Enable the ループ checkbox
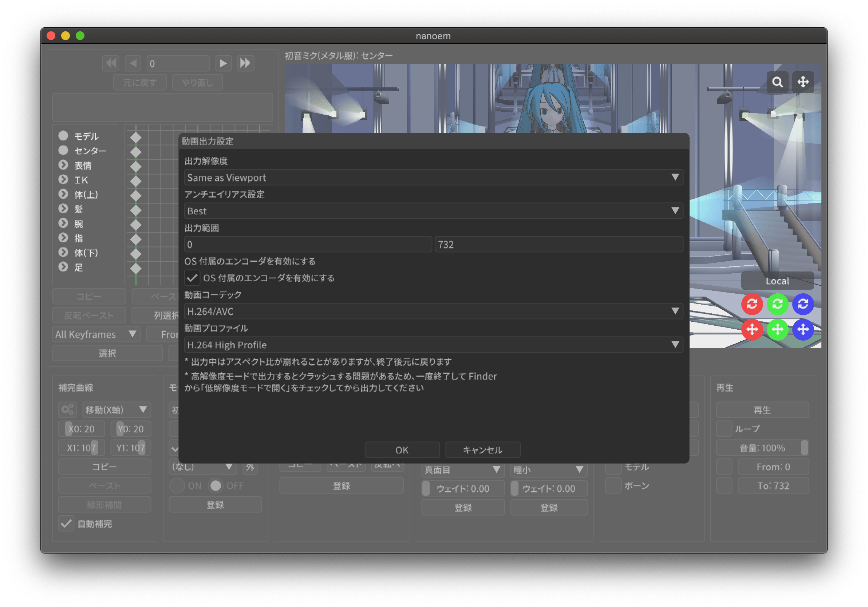Screen dimensions: 868x607 [724, 429]
